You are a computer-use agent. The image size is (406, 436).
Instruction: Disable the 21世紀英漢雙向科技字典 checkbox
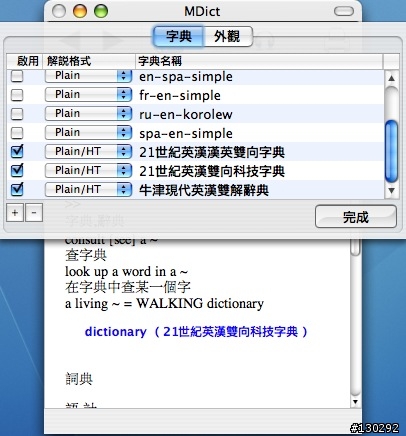(17, 171)
